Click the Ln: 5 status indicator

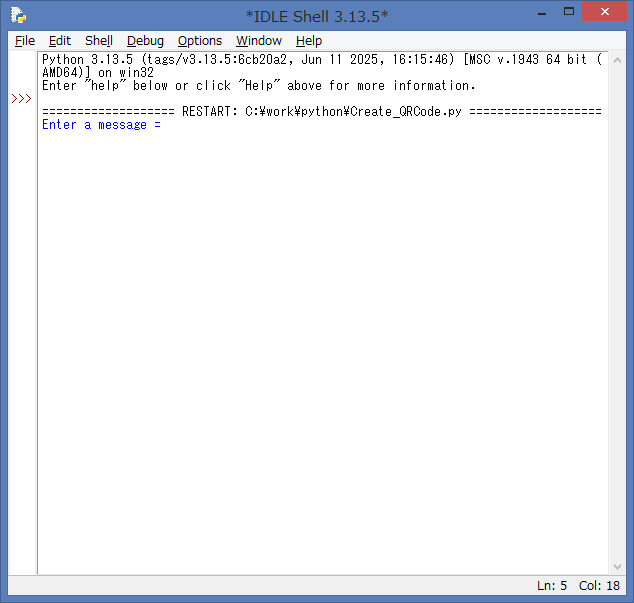[552, 585]
